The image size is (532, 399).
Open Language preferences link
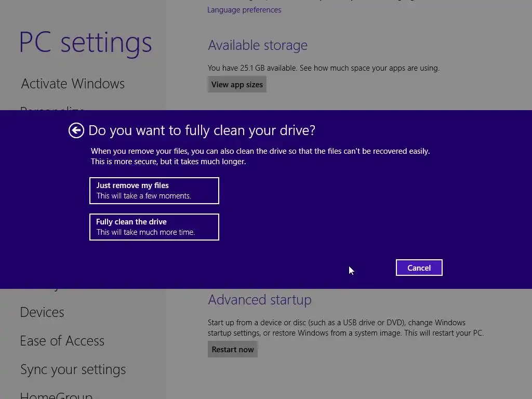point(244,10)
